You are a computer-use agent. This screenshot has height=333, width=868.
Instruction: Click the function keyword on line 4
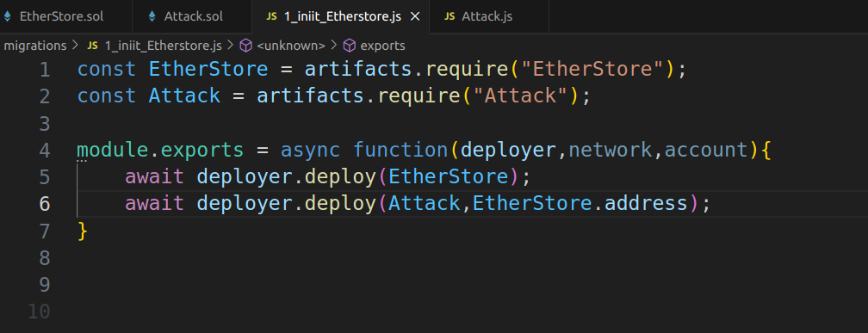400,150
